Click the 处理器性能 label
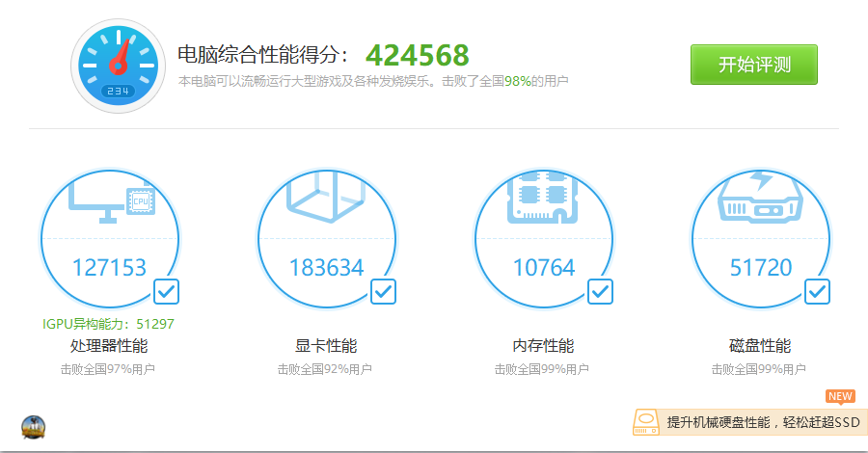868x453 pixels. coord(108,346)
